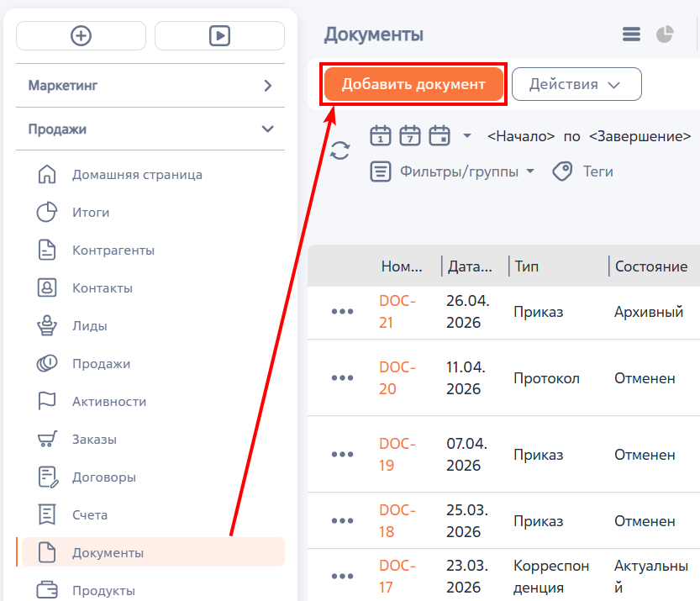Open the three-dot menu for DOC-19
This screenshot has height=601, width=700.
(x=342, y=454)
